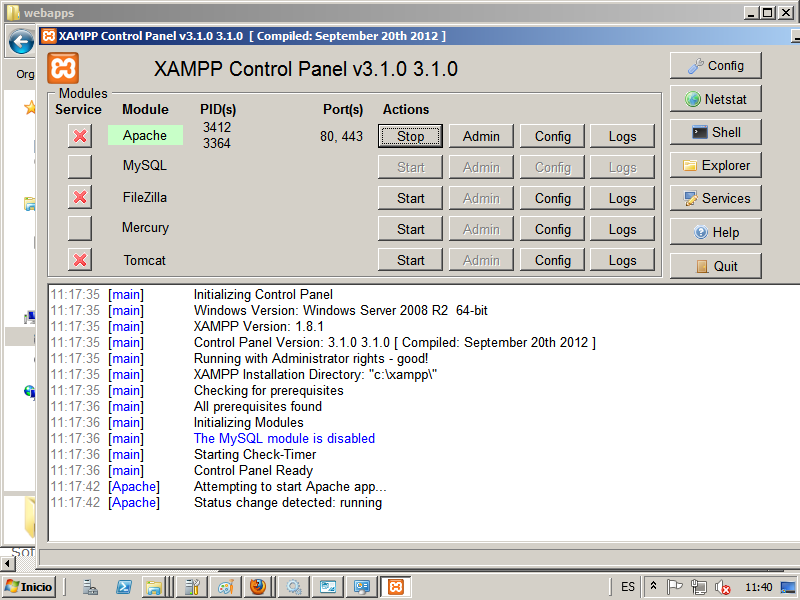
Task: Click 'Control Panel Ready' log entry
Action: 253,470
